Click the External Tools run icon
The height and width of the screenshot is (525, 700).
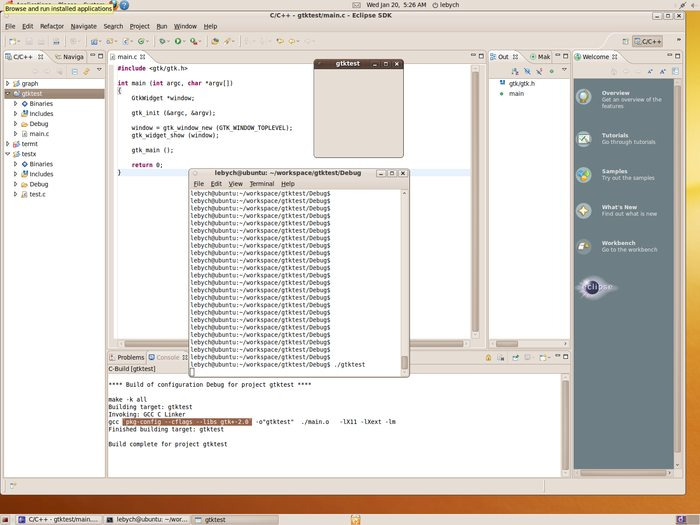coord(193,41)
